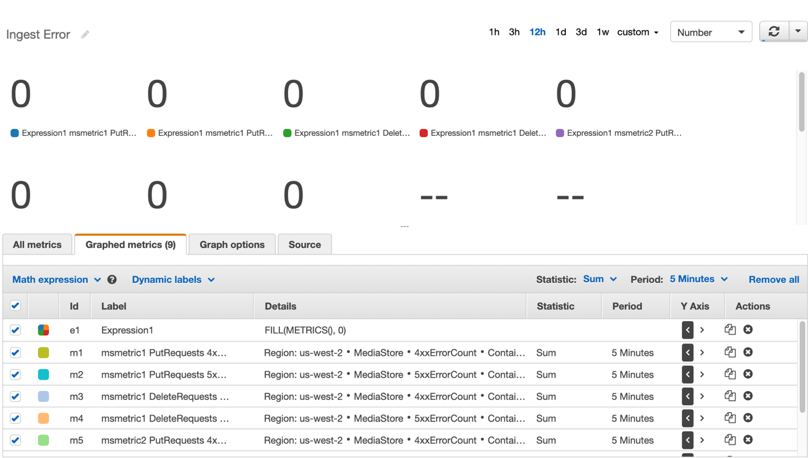The height and width of the screenshot is (458, 808).
Task: Open the custom time range dropdown
Action: 638,32
